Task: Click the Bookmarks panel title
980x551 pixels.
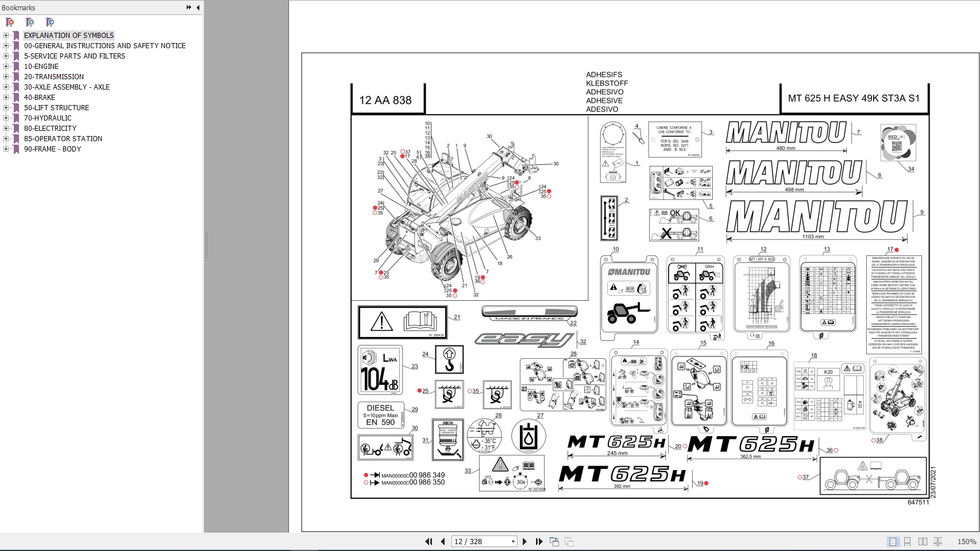Action: click(18, 7)
